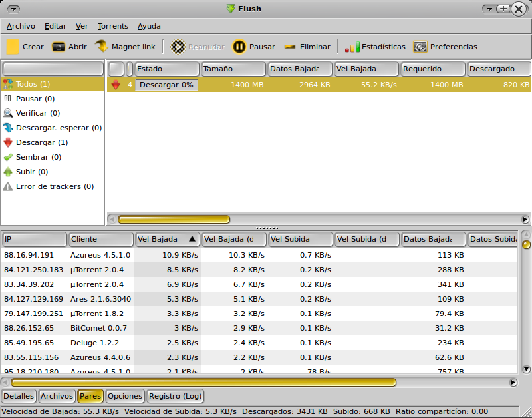Sort torrents by Descargado column

coord(499,69)
